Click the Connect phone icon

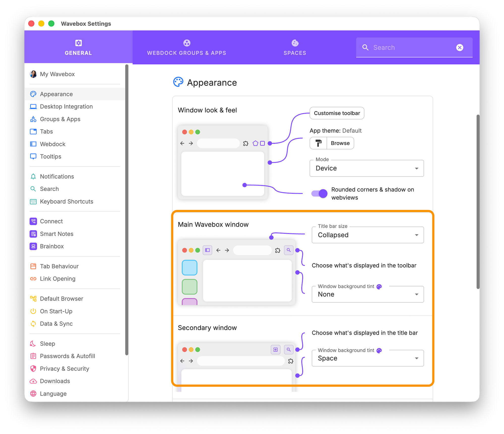pyautogui.click(x=33, y=221)
